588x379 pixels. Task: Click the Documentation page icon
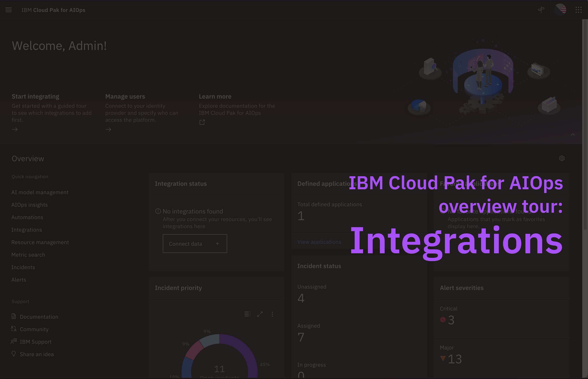click(x=14, y=316)
